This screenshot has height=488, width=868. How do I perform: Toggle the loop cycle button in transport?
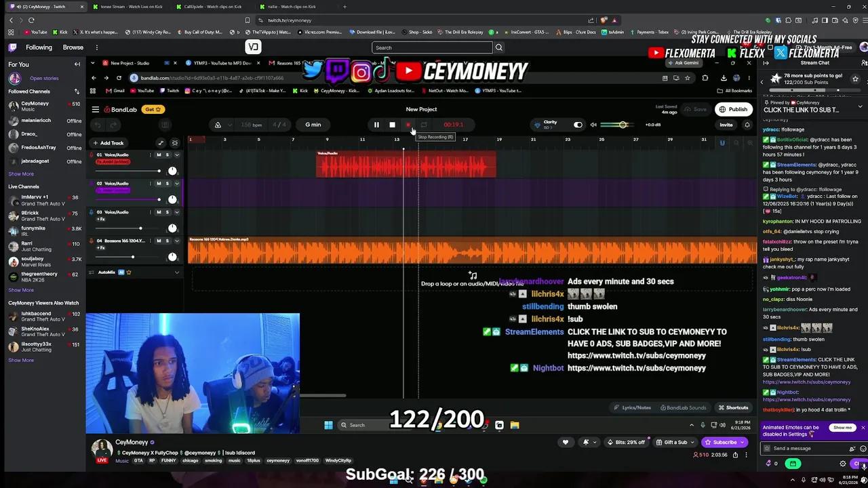click(x=424, y=125)
